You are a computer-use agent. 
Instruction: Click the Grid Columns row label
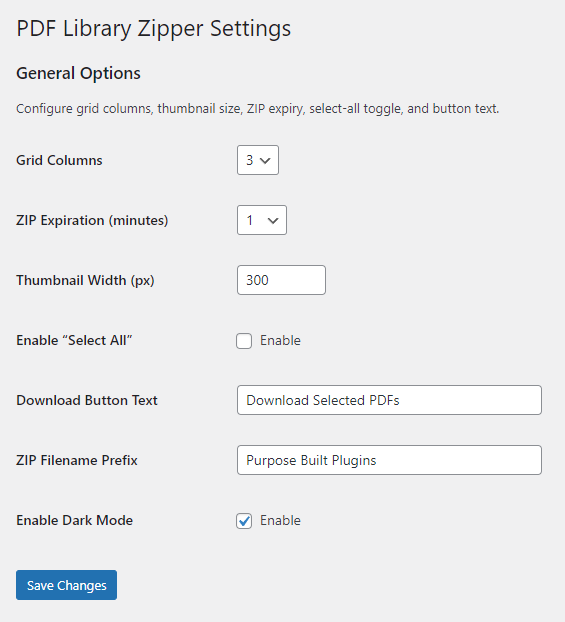click(x=59, y=160)
